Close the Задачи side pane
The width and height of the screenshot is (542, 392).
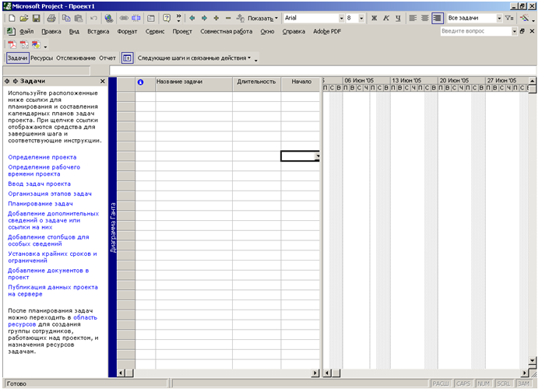click(x=102, y=81)
